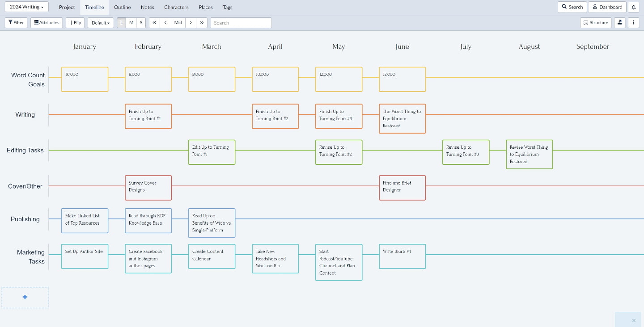The image size is (644, 327).
Task: Open the 2024 Writing project dropdown
Action: coord(26,7)
